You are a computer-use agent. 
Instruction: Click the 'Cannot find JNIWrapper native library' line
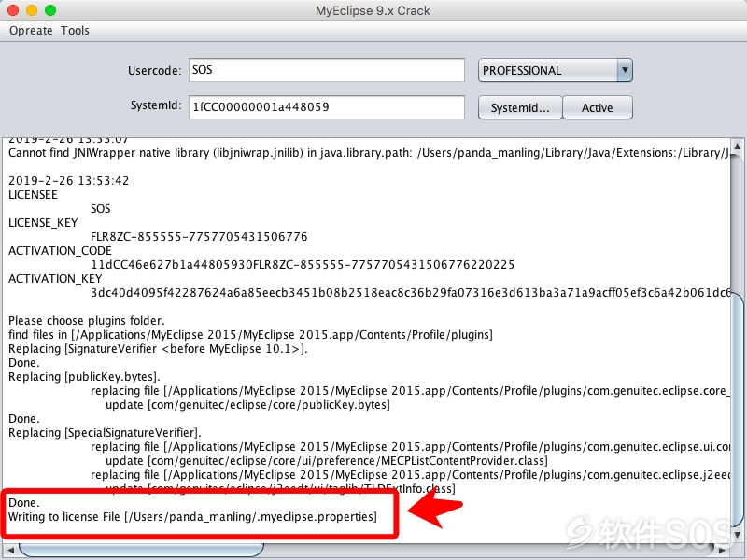pyautogui.click(x=369, y=153)
